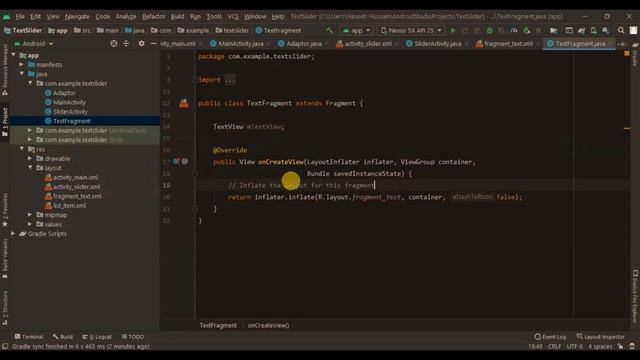Switch to MainActivity.java tab

(240, 43)
